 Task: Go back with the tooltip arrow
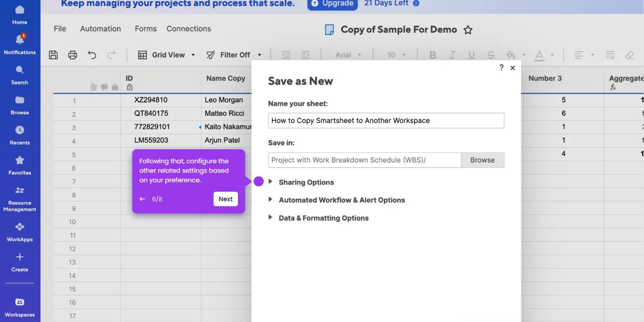coord(142,199)
